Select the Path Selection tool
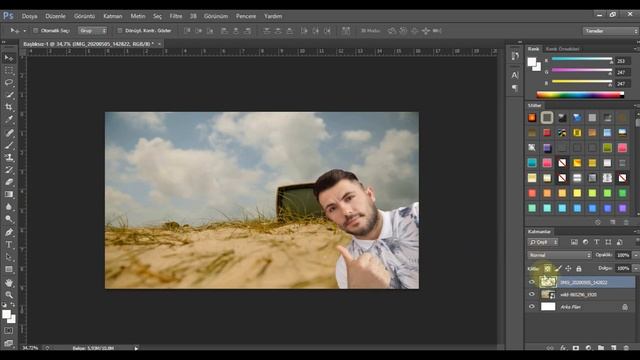The image size is (640, 360). click(9, 257)
